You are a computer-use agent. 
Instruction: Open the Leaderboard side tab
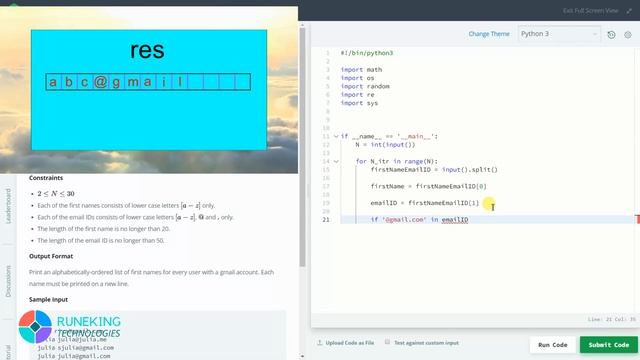[8, 206]
